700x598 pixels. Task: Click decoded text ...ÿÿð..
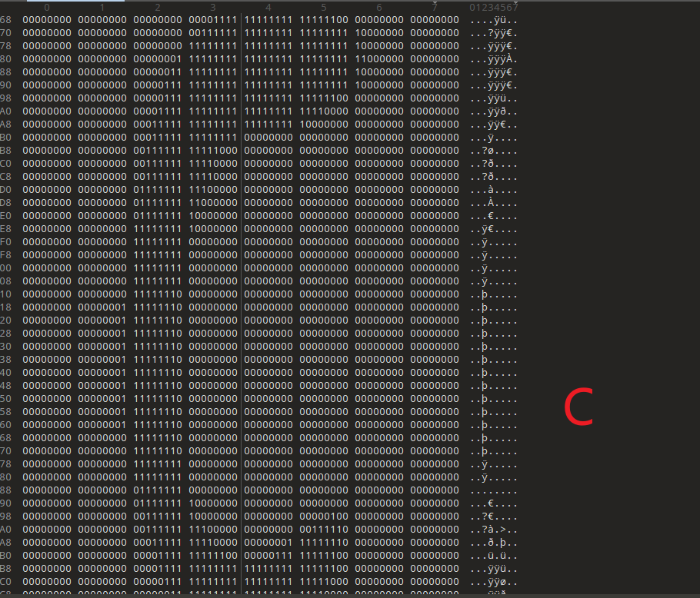[x=494, y=111]
